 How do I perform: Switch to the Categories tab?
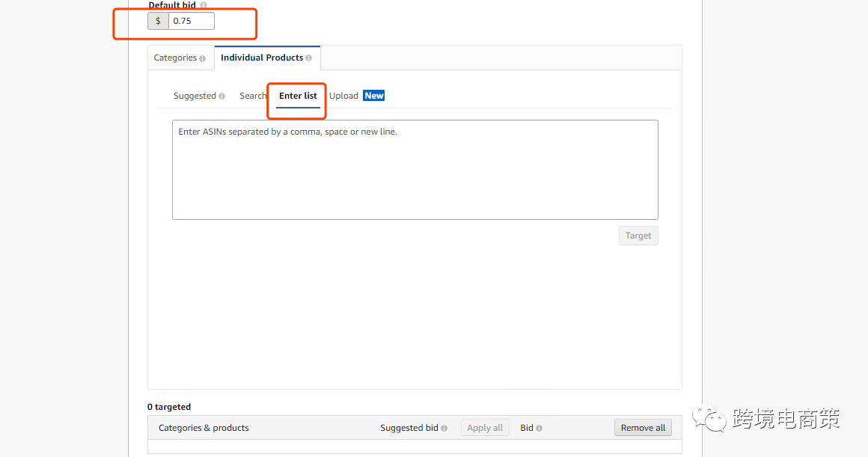pyautogui.click(x=175, y=58)
